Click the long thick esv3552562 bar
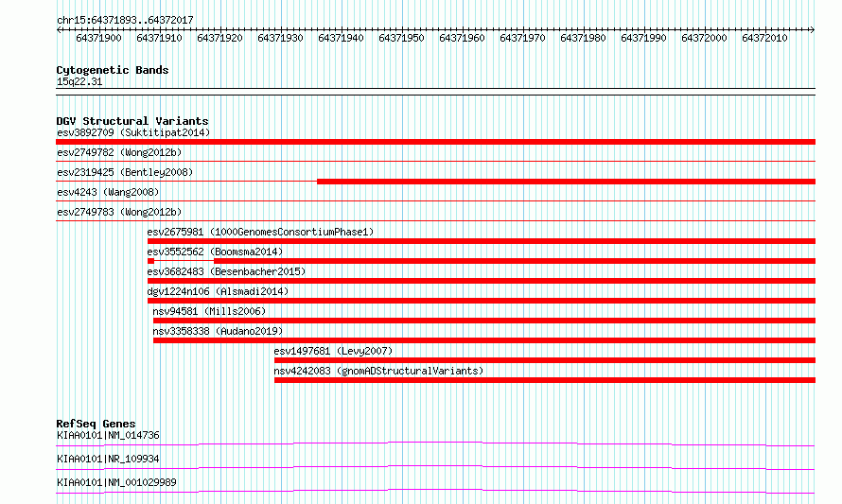842x504 pixels. (515, 261)
